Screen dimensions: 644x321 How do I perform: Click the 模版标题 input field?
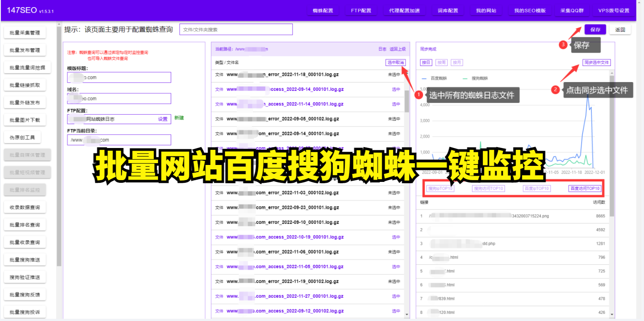[x=119, y=78]
